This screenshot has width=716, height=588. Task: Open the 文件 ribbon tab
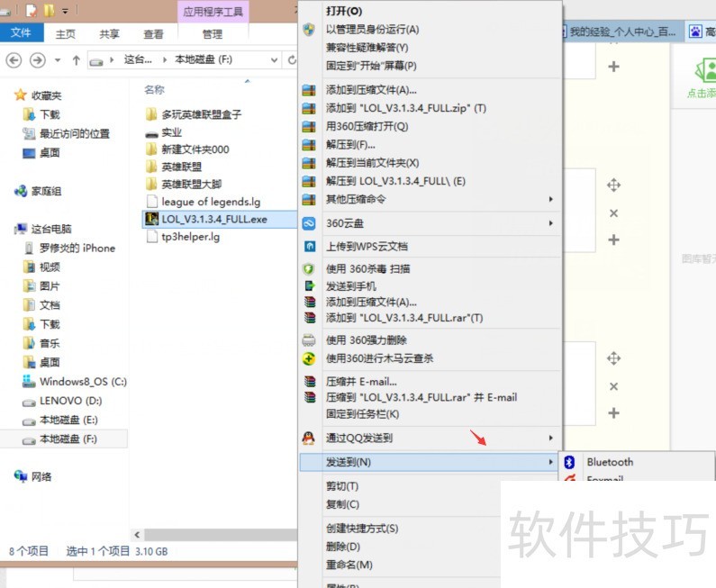[21, 33]
